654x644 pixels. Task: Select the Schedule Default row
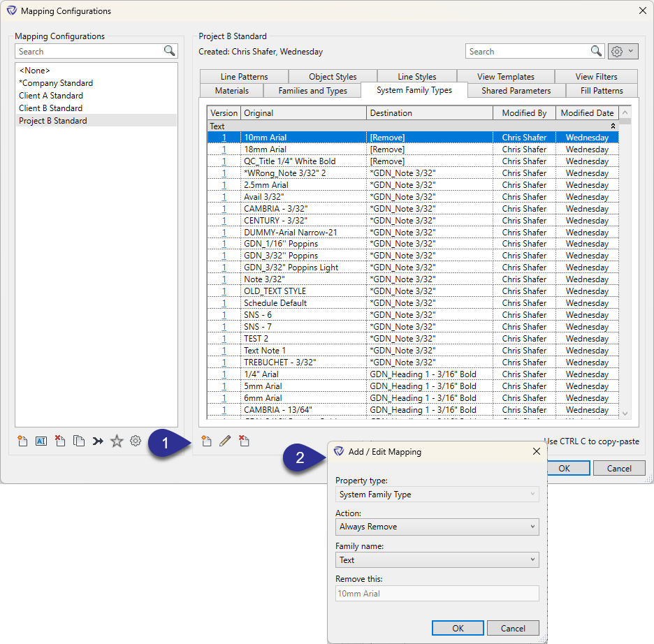(413, 303)
